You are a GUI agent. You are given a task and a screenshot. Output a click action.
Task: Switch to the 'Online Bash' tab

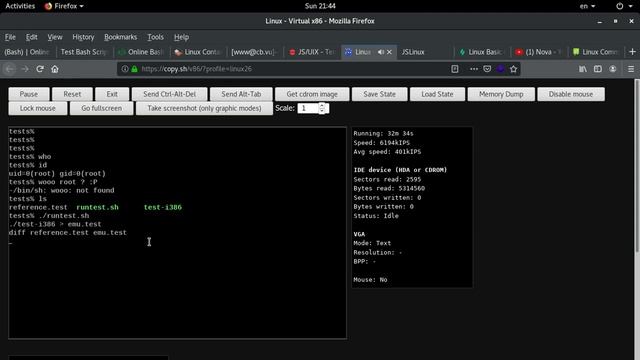coord(140,52)
